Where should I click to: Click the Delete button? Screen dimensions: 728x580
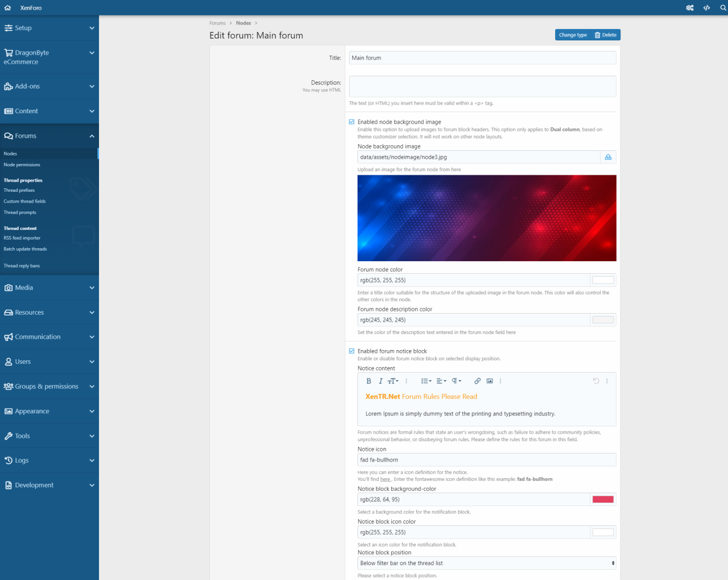click(606, 35)
